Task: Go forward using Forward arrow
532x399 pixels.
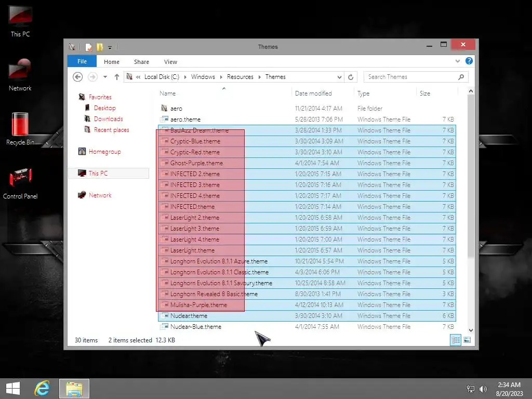Action: point(92,77)
